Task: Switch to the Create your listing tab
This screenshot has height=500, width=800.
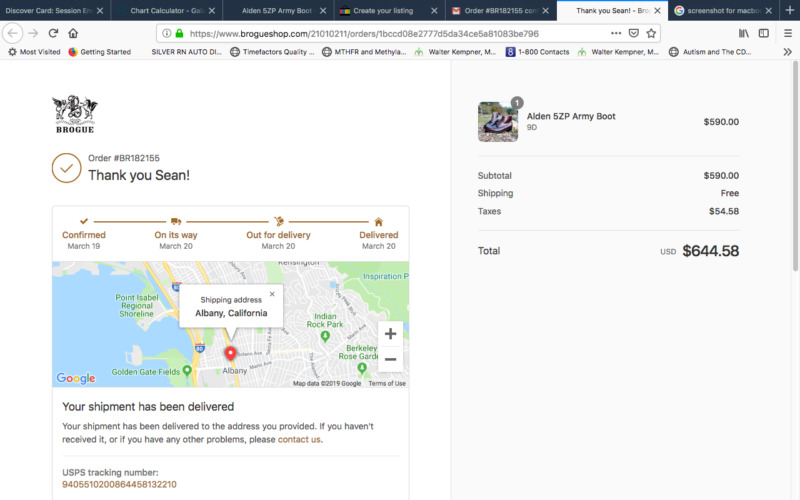Action: pos(385,10)
